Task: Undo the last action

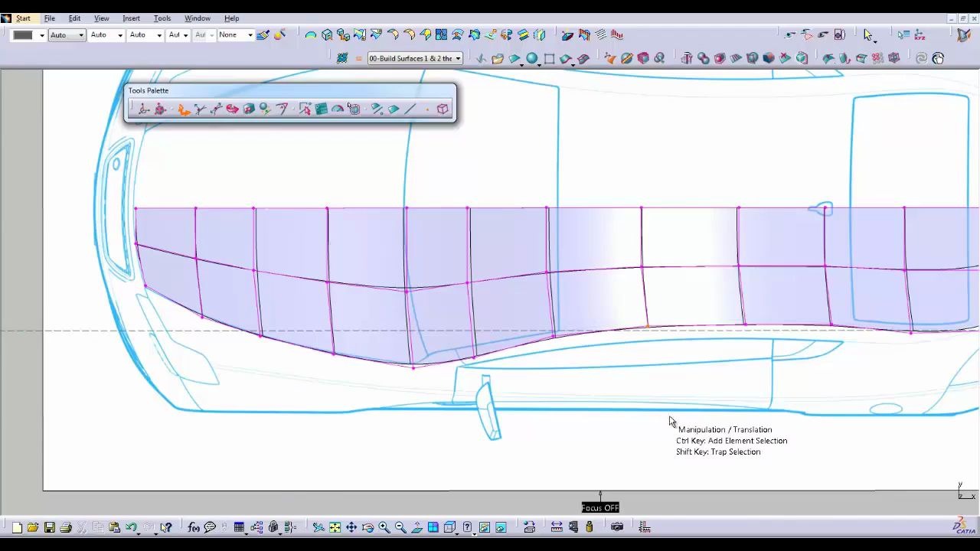Action: coord(132,527)
